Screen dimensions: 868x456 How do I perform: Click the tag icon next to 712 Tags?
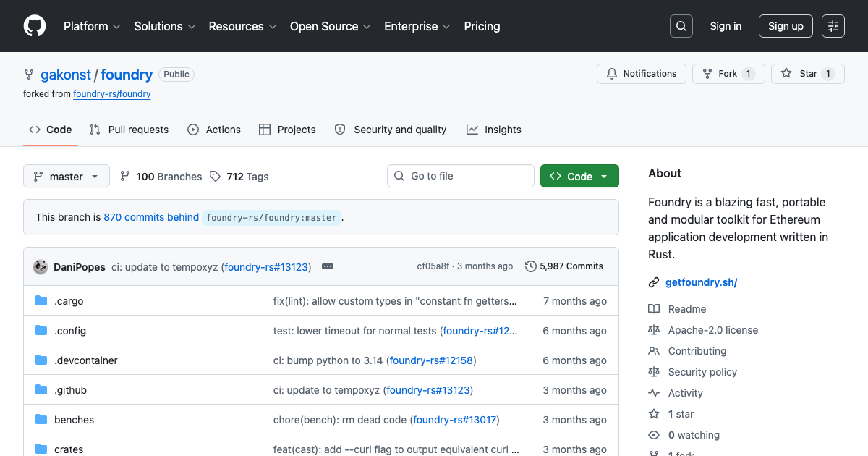point(215,177)
